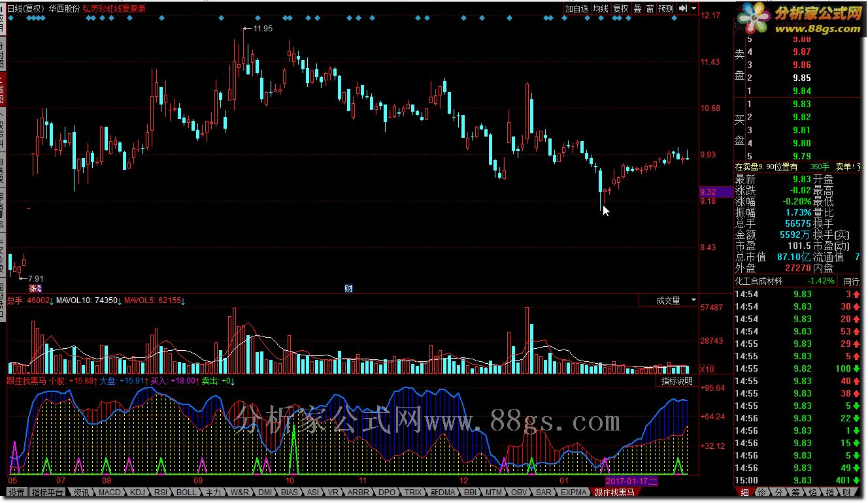Click the first blue diamond news marker at the chart top left
Image resolution: width=868 pixels, height=503 pixels.
10,19
